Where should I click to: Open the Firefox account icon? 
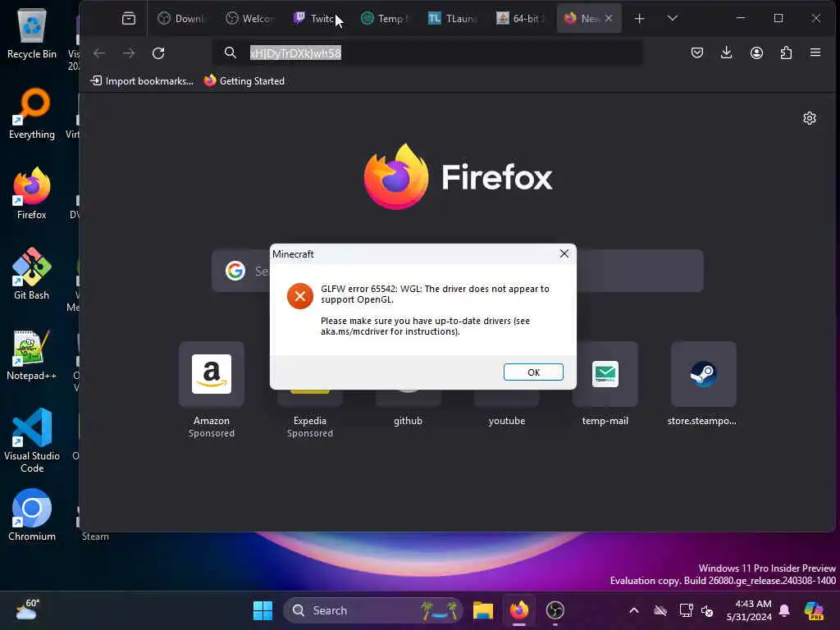coord(756,52)
